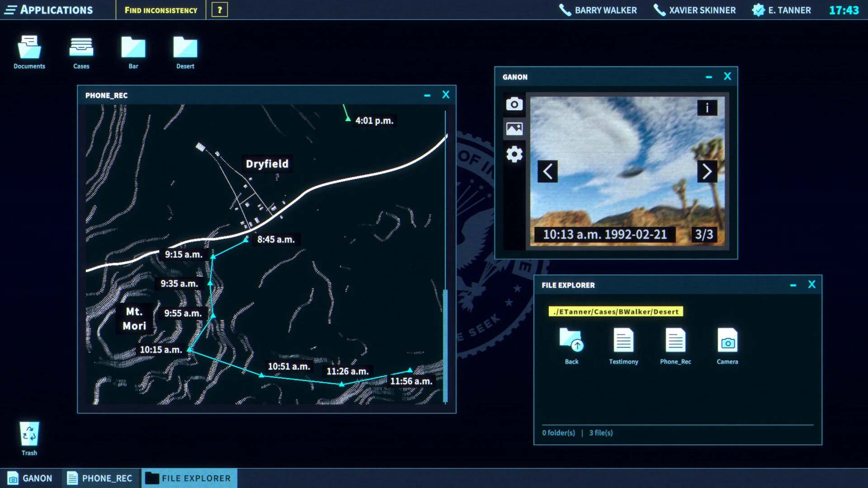Open the camera tab in GANON
The width and height of the screenshot is (868, 488).
pyautogui.click(x=514, y=103)
